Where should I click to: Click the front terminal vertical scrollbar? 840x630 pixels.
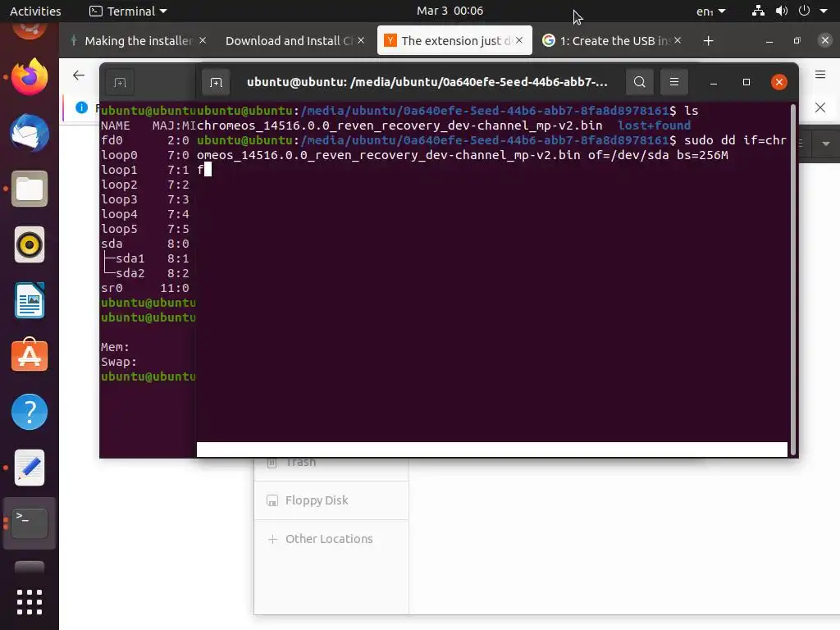click(x=793, y=279)
